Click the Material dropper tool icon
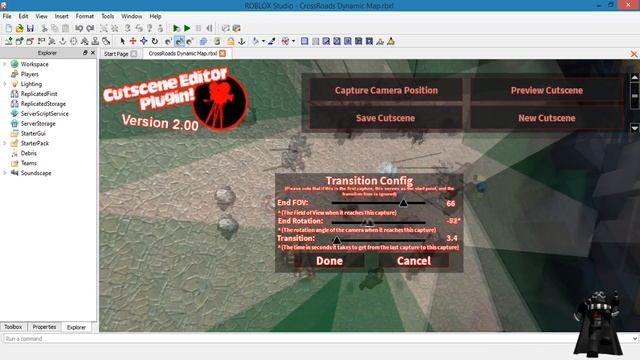The height and width of the screenshot is (360, 640). [x=271, y=41]
